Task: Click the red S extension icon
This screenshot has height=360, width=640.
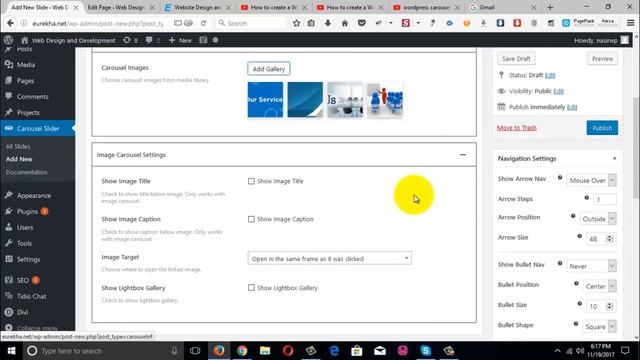Action: click(406, 23)
